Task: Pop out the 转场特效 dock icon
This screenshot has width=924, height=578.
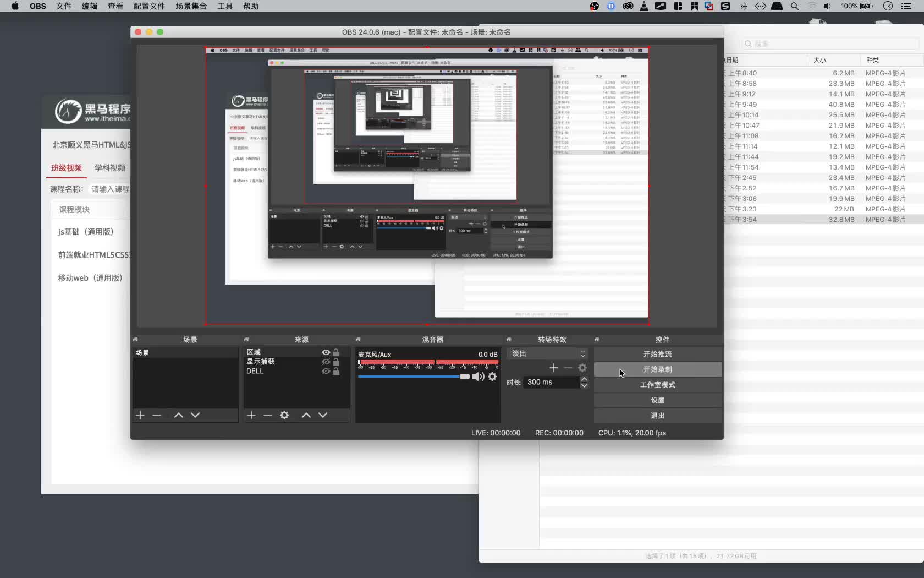Action: point(509,340)
